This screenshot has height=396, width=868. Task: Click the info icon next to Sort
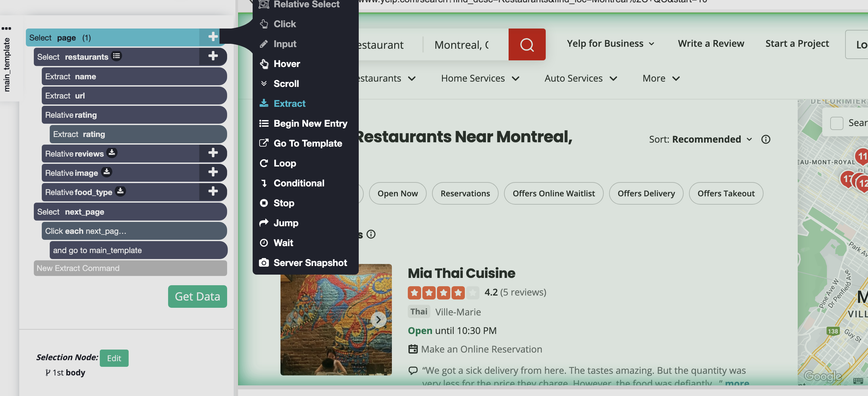point(766,139)
